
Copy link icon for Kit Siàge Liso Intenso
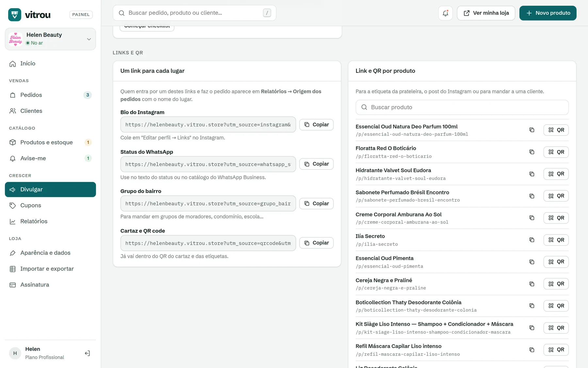pos(532,328)
